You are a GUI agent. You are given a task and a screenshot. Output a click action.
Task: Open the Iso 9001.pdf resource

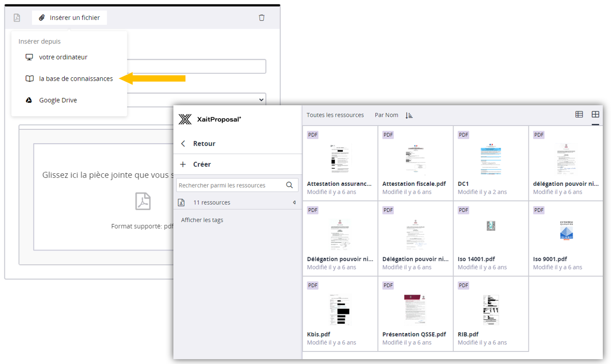566,234
